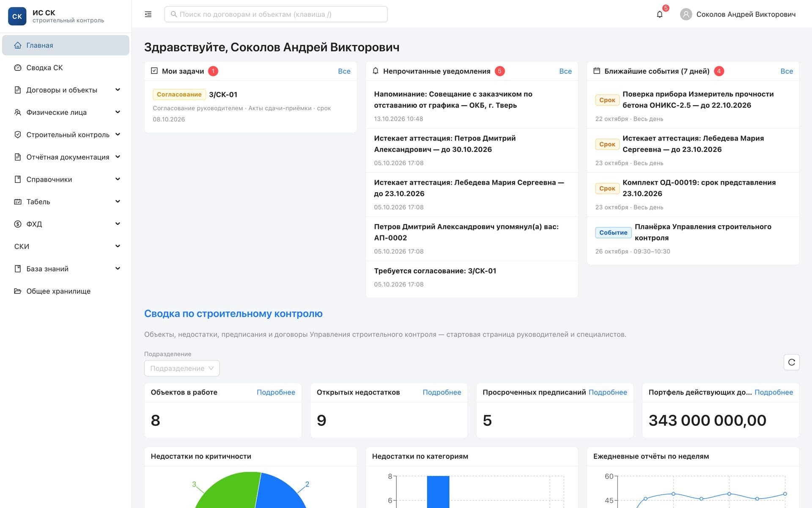
Task: Click the ФХД dollar icon
Action: [18, 224]
